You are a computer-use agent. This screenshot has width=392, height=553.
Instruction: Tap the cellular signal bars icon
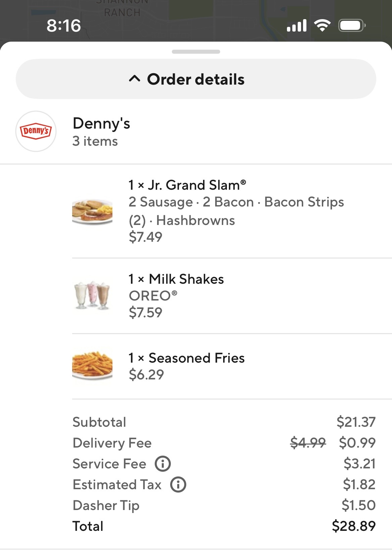[x=297, y=26]
